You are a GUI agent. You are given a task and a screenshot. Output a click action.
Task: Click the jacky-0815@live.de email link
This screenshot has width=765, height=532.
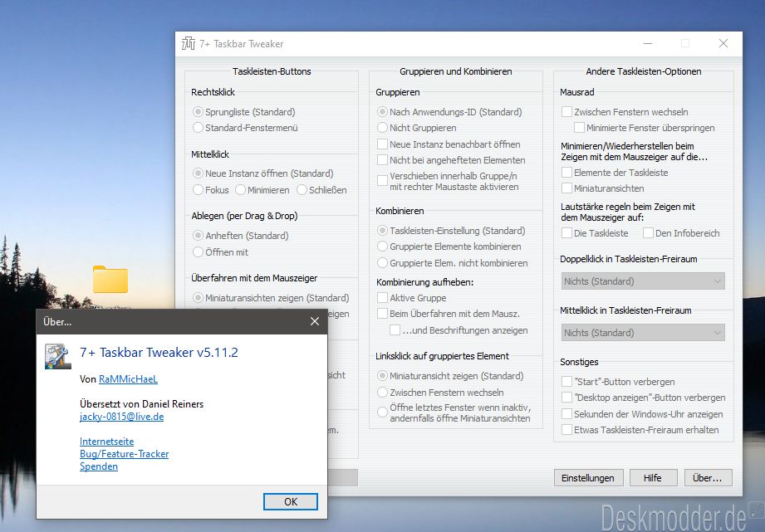pyautogui.click(x=122, y=417)
